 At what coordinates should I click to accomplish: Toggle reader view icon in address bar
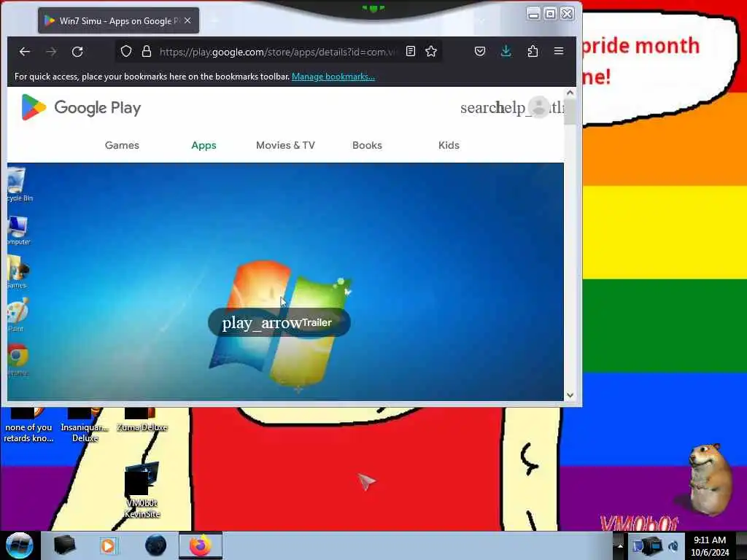(x=410, y=52)
